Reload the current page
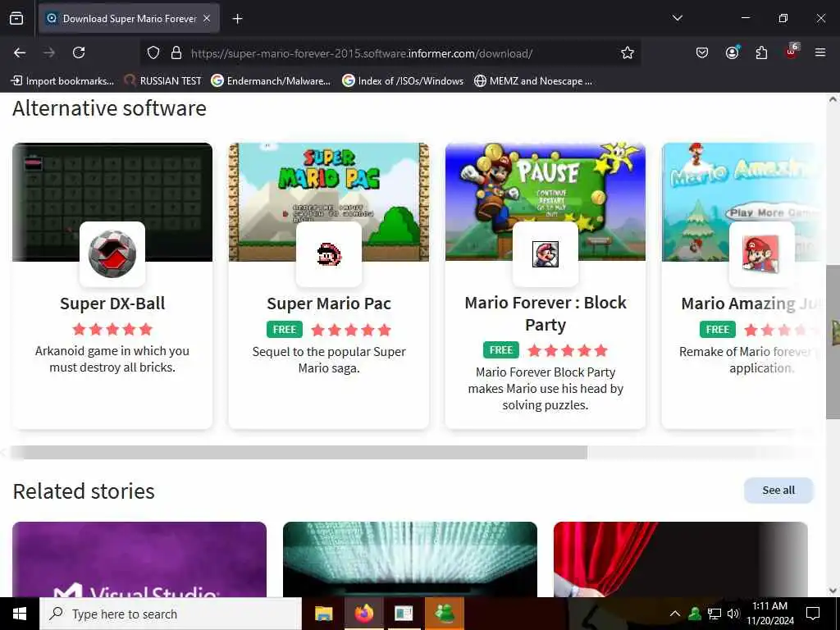Viewport: 840px width, 630px height. tap(79, 52)
